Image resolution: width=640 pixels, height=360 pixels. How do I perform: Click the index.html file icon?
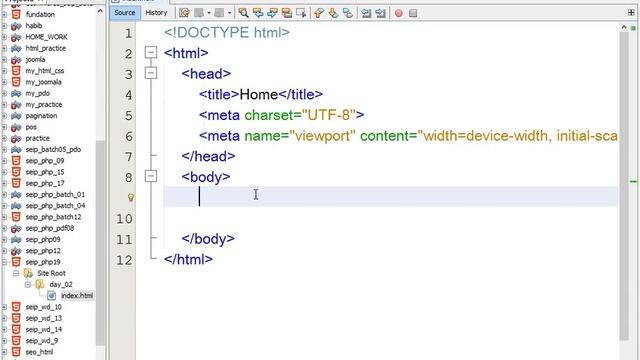51,296
